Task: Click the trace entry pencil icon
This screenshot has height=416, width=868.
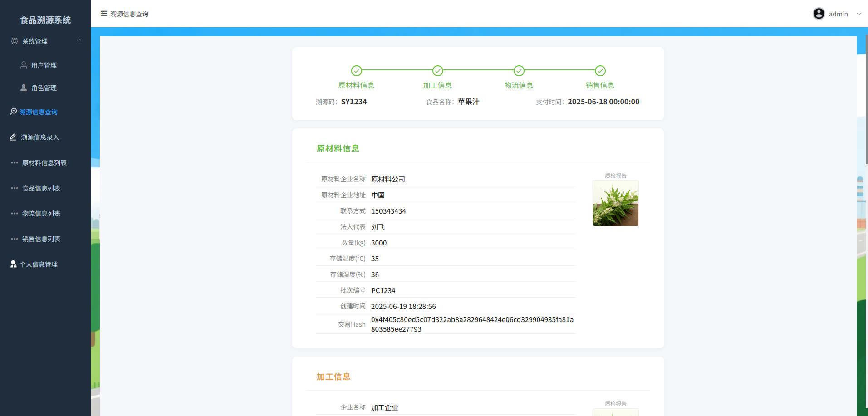Action: point(14,137)
